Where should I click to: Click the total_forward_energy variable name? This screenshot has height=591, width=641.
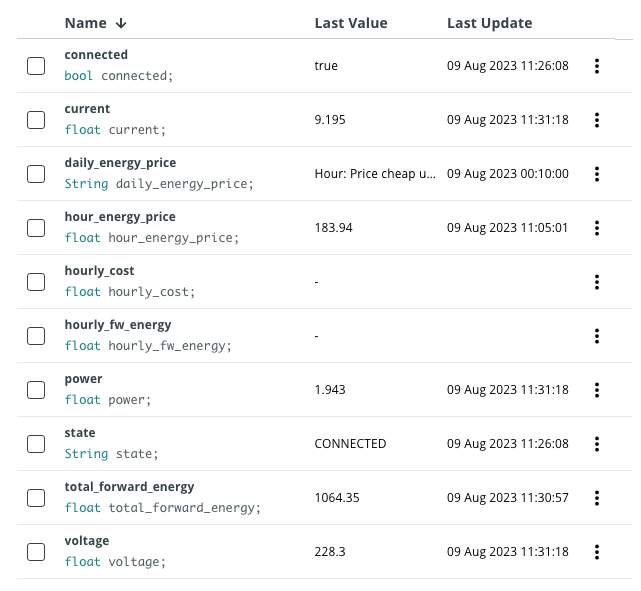click(129, 487)
